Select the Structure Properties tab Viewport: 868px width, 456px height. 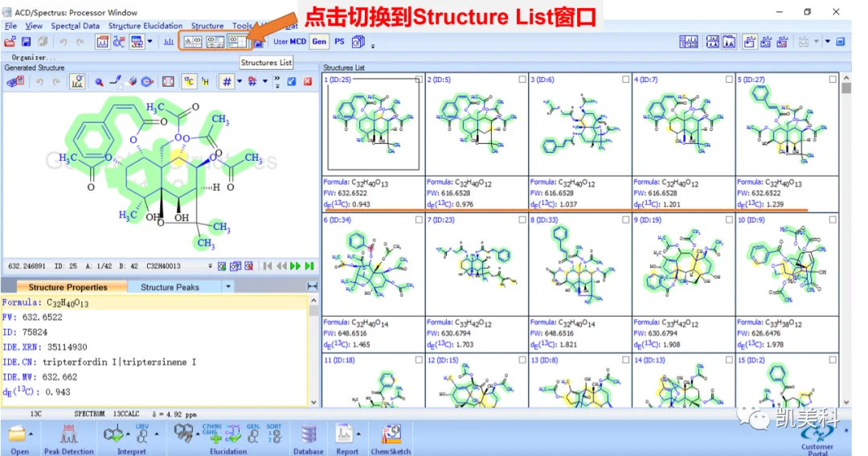(68, 287)
